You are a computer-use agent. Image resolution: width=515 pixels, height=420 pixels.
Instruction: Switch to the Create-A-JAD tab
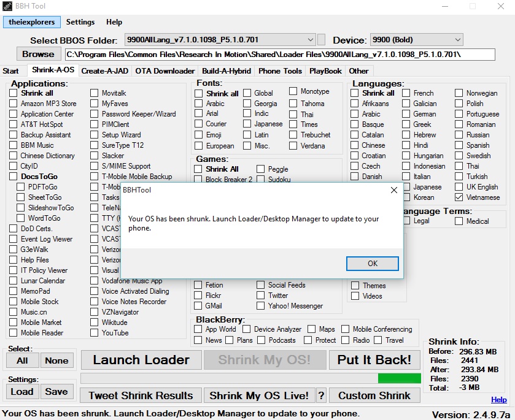pos(105,71)
